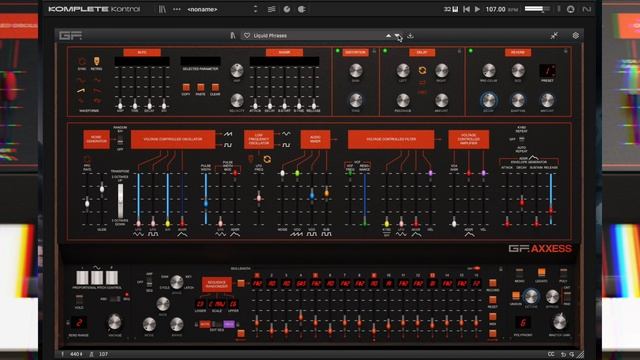Toggle the delay sync loop icon
Viewport: 640px width, 360px height.
422,70
